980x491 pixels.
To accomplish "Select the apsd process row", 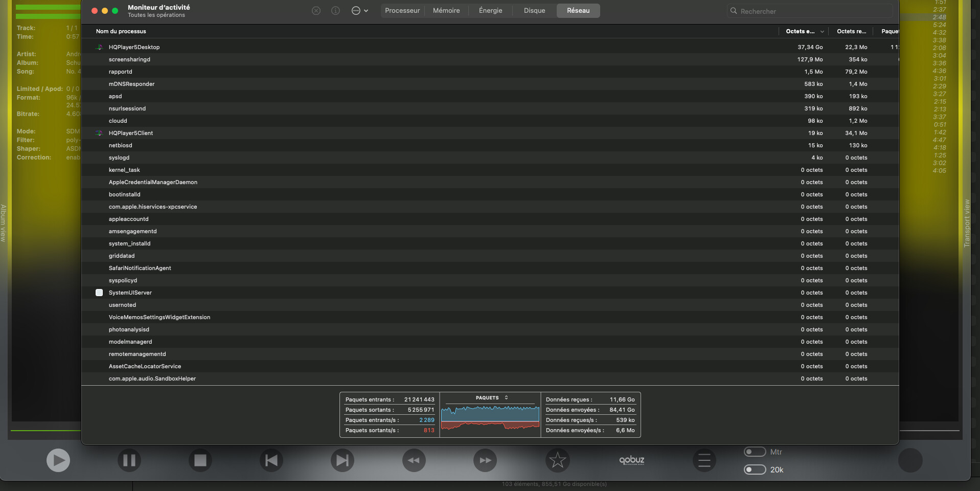I will pos(490,96).
